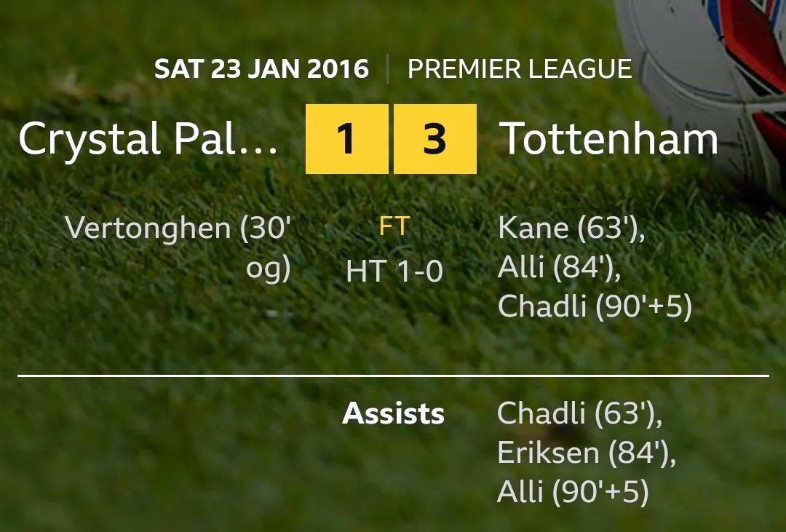Select goalscorer Kane (63')
This screenshot has width=786, height=532.
pos(572,229)
